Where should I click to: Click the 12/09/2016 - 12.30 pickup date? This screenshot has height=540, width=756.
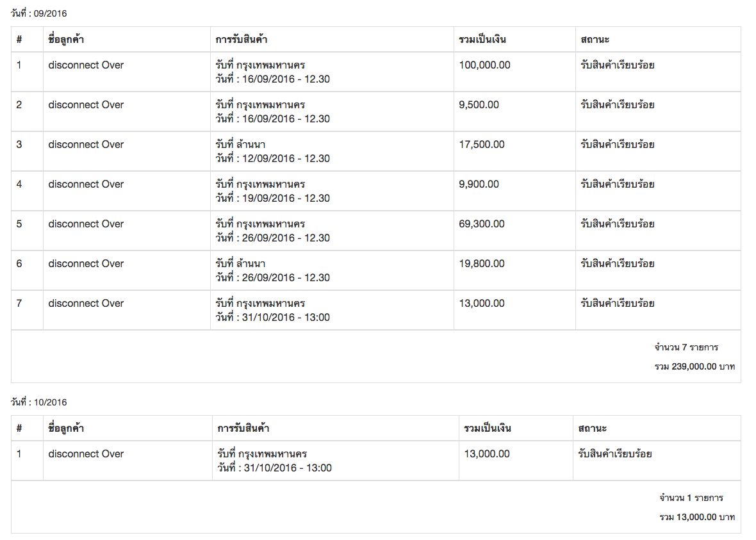click(273, 159)
